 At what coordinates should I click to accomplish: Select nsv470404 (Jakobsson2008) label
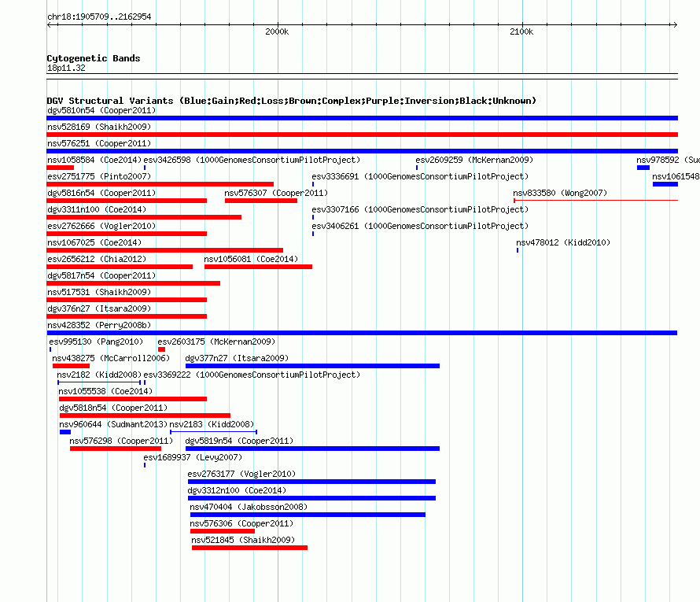(x=249, y=507)
